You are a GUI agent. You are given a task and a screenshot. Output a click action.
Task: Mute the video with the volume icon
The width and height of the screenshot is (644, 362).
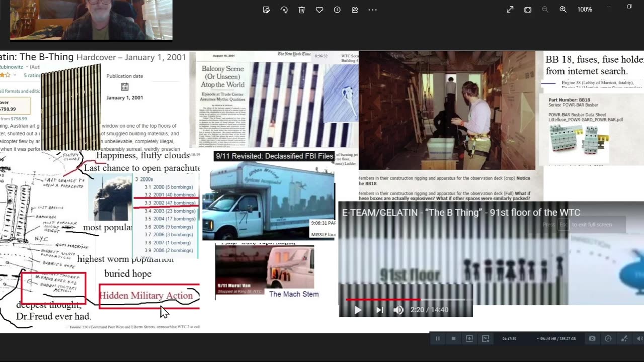pos(398,310)
